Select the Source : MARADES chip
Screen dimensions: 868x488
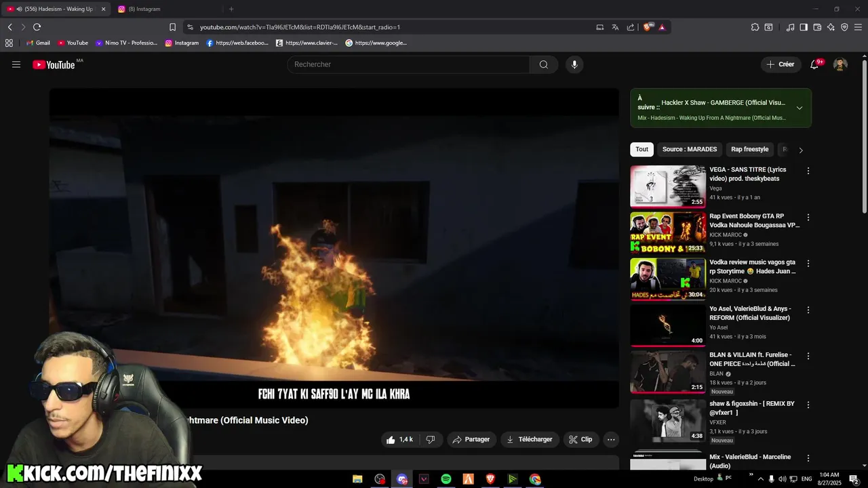tap(690, 149)
